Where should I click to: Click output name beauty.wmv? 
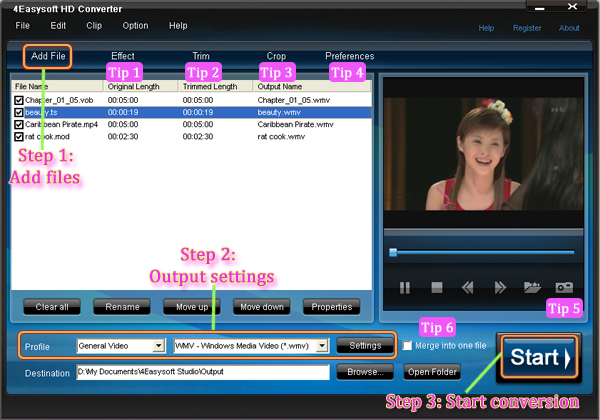pos(279,112)
